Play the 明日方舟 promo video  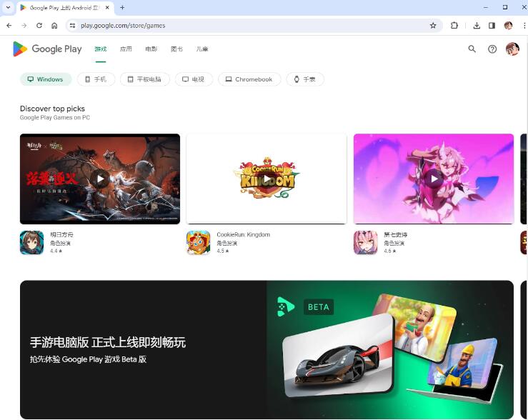pyautogui.click(x=100, y=179)
